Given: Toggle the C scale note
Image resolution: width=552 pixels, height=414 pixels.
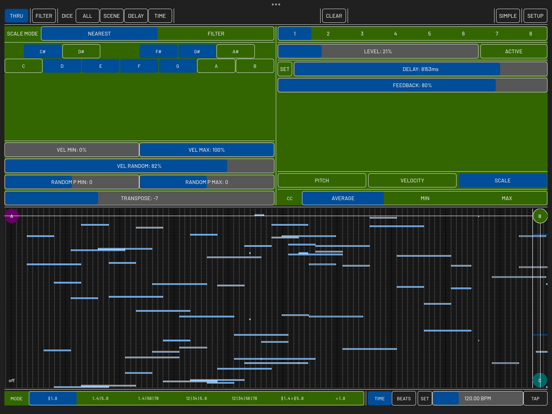Looking at the screenshot, I should [x=24, y=66].
